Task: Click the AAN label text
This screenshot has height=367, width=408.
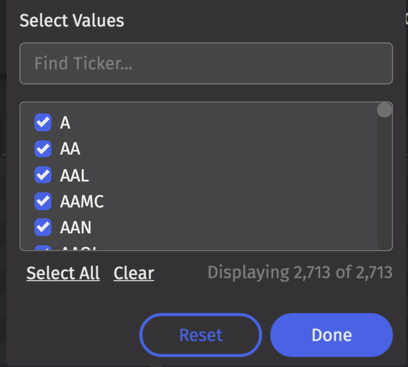Action: click(x=76, y=228)
